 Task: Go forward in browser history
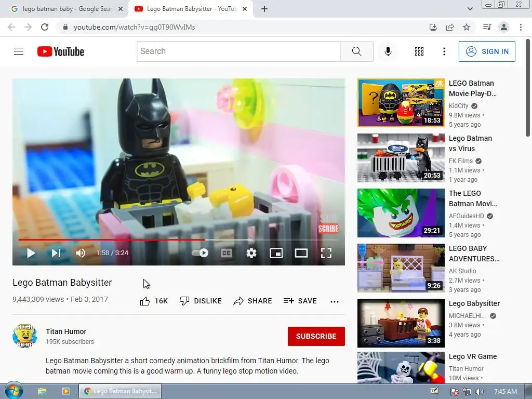[x=28, y=27]
